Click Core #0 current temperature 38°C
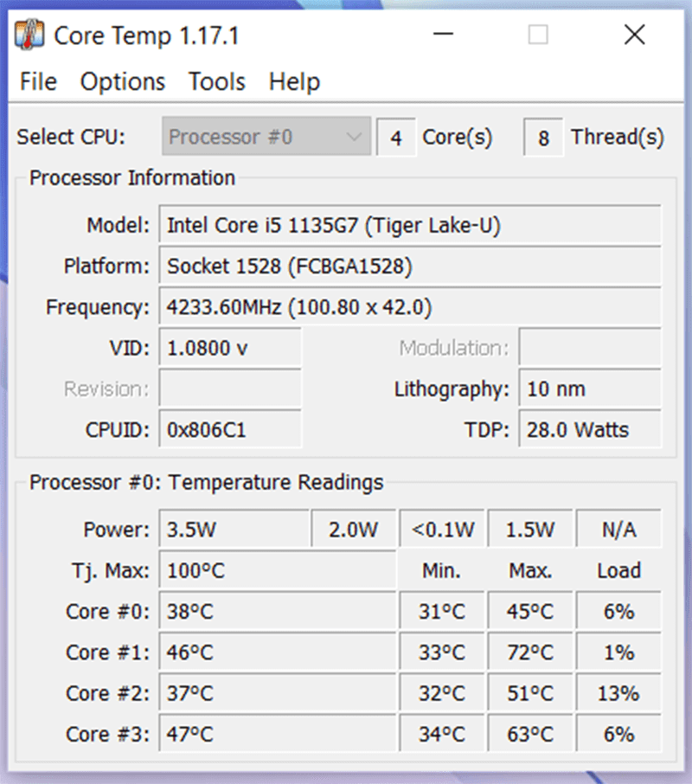This screenshot has height=784, width=692. pyautogui.click(x=278, y=612)
